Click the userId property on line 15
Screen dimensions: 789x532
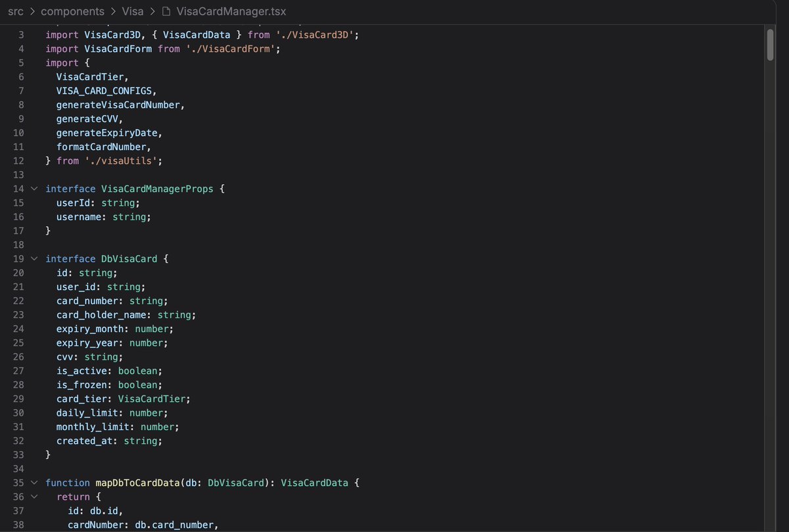[x=73, y=203]
